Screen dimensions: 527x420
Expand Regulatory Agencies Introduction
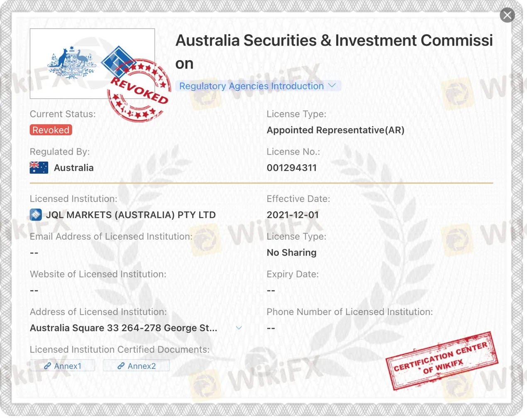click(251, 86)
